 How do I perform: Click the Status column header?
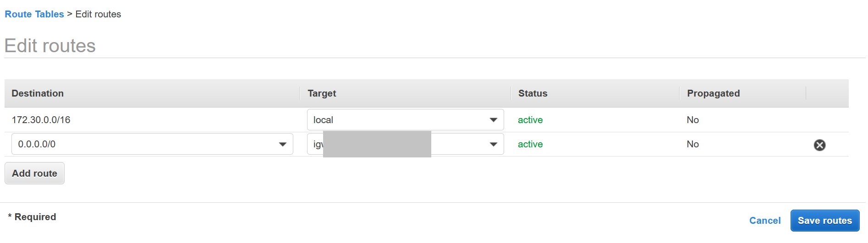[x=533, y=93]
